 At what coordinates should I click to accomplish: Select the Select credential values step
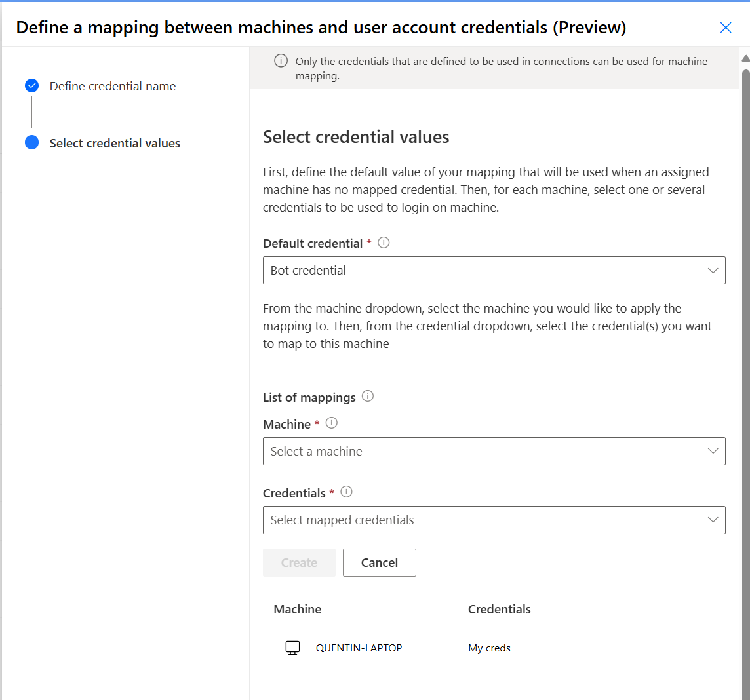point(115,143)
